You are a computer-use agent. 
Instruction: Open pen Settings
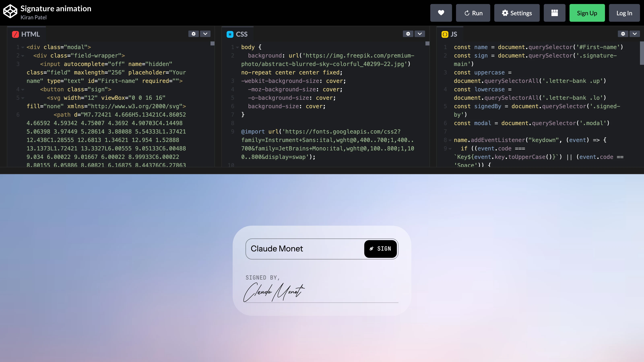tap(517, 13)
